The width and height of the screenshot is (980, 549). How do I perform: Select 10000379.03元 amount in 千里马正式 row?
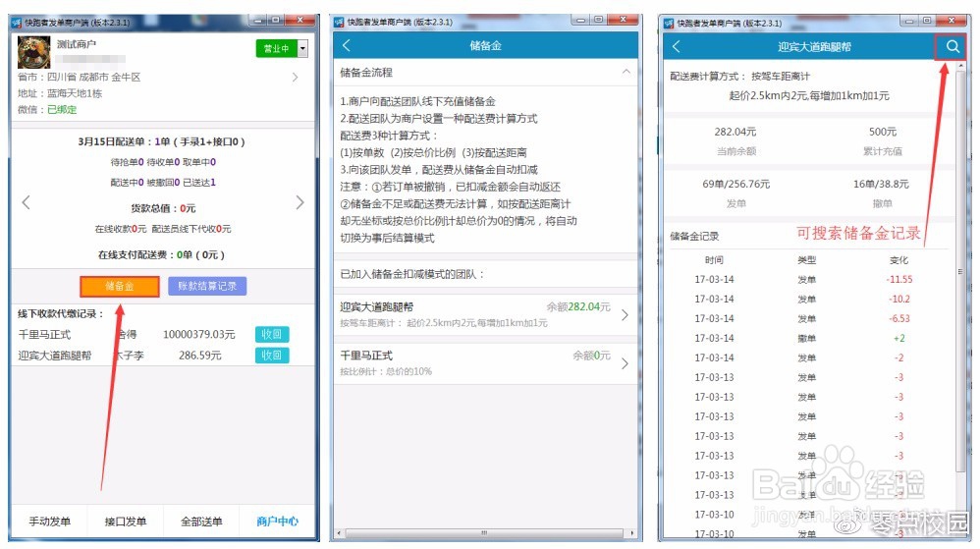(x=198, y=335)
